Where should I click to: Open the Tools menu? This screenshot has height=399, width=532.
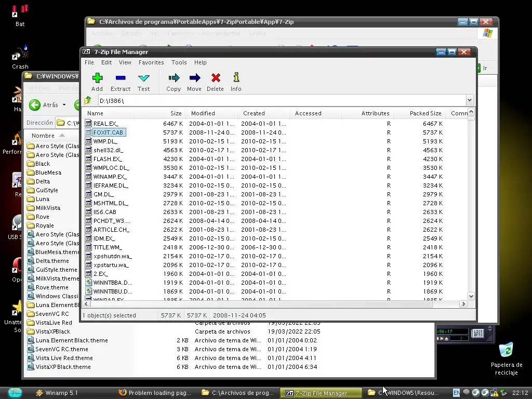(179, 62)
